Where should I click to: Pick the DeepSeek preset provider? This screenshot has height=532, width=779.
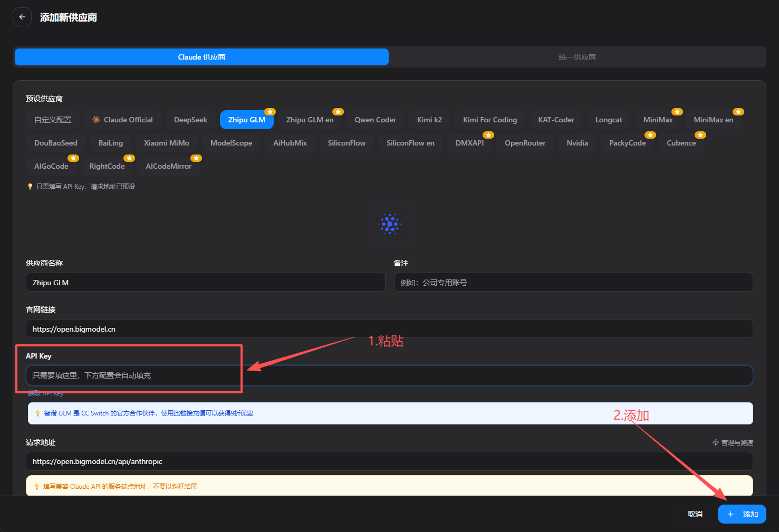coord(190,120)
